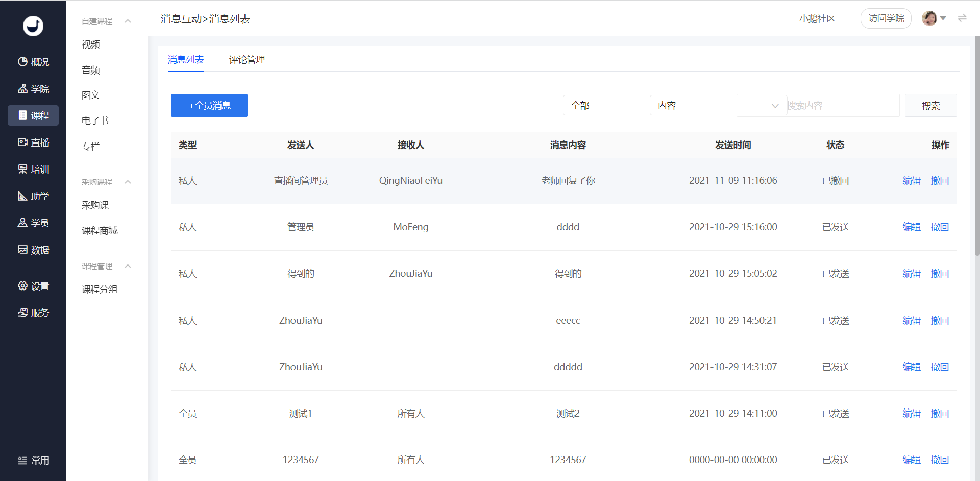
Task: Click 撤回 for the dddd message
Action: pos(940,227)
